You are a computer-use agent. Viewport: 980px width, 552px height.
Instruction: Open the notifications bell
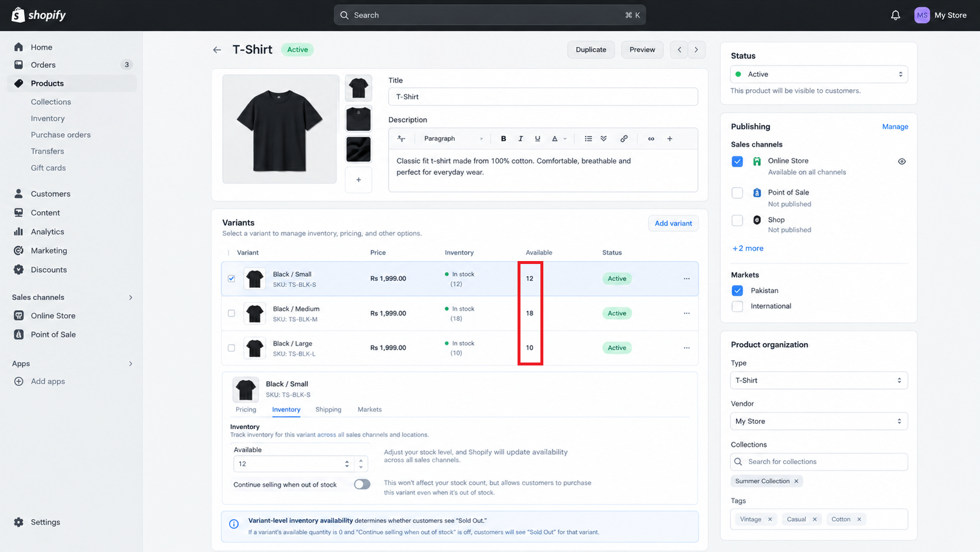[895, 15]
